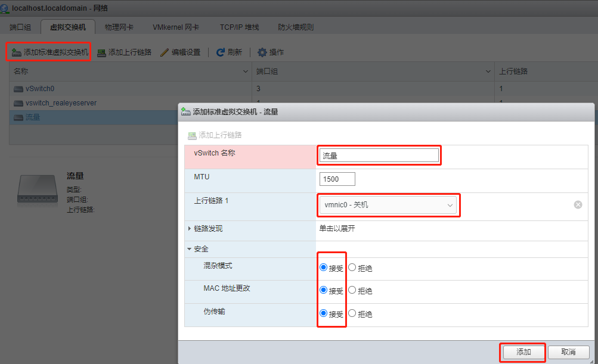The width and height of the screenshot is (598, 364).
Task: Collapse the 安全 section
Action: (189, 249)
